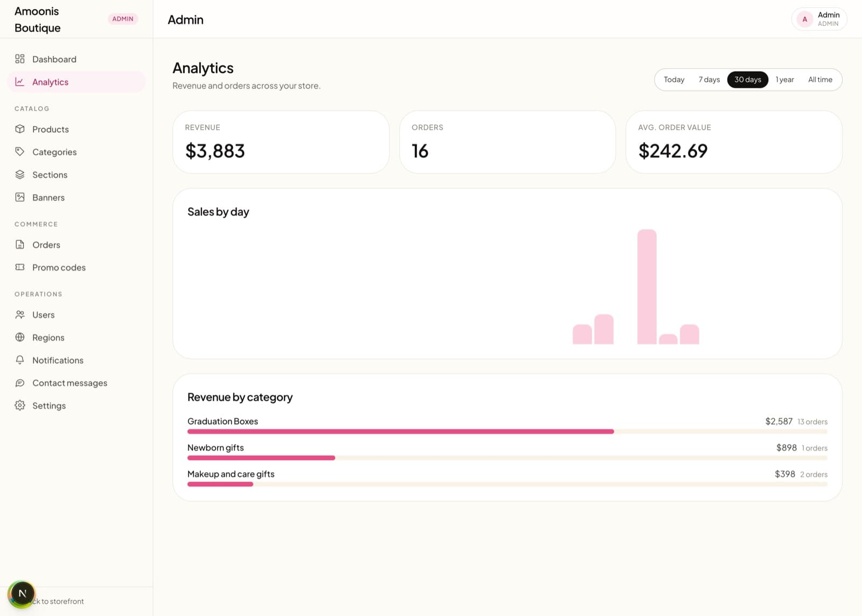Click the tallest sales bar
Image resolution: width=862 pixels, height=616 pixels.
pos(647,287)
